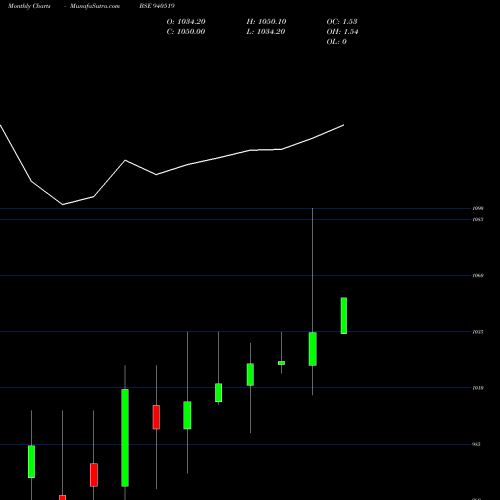Select the open value 'O: 1034.20'
The width and height of the screenshot is (500, 500).
[x=186, y=22]
